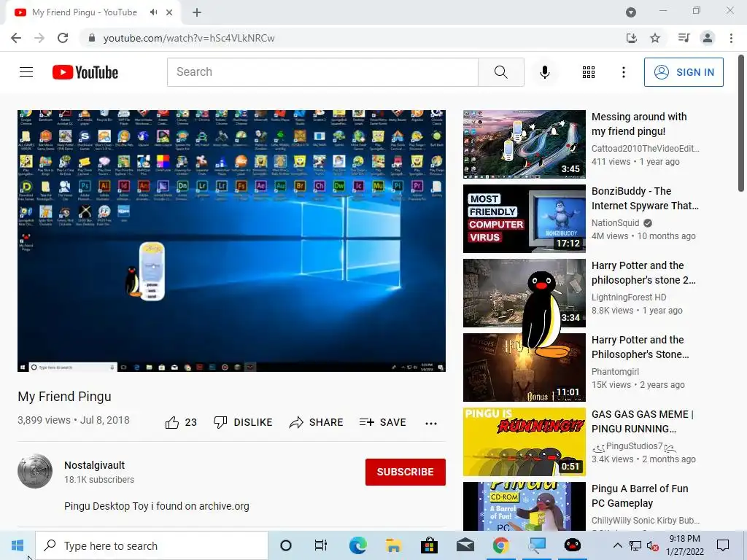Open Nostalgivault channel avatar

35,471
